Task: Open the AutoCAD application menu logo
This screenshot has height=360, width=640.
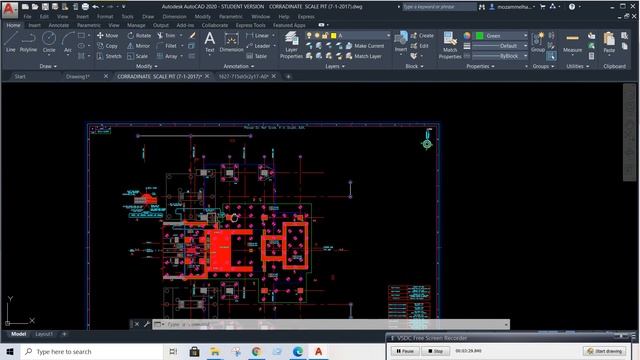Action: coord(9,9)
